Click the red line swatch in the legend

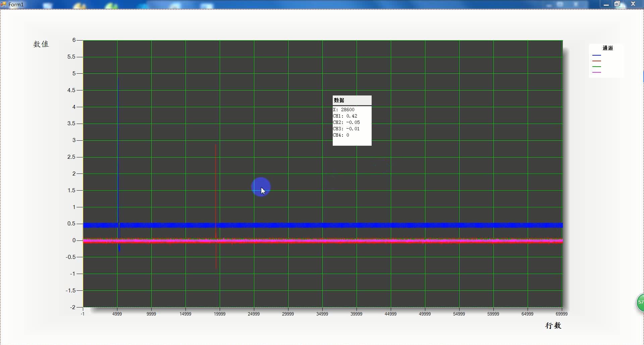597,61
